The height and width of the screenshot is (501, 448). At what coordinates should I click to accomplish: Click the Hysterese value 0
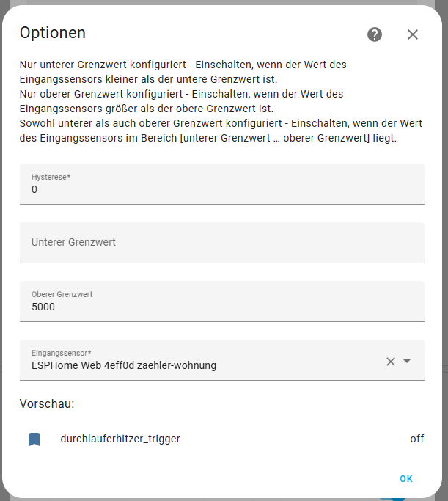34,189
